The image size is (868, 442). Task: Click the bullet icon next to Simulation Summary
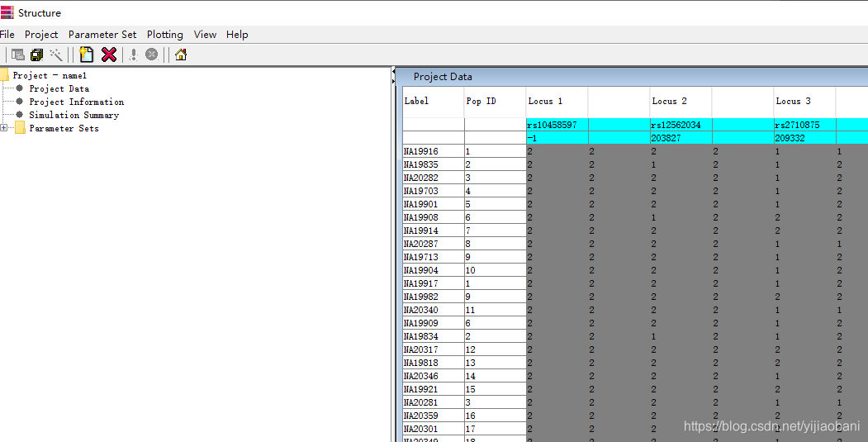point(19,115)
